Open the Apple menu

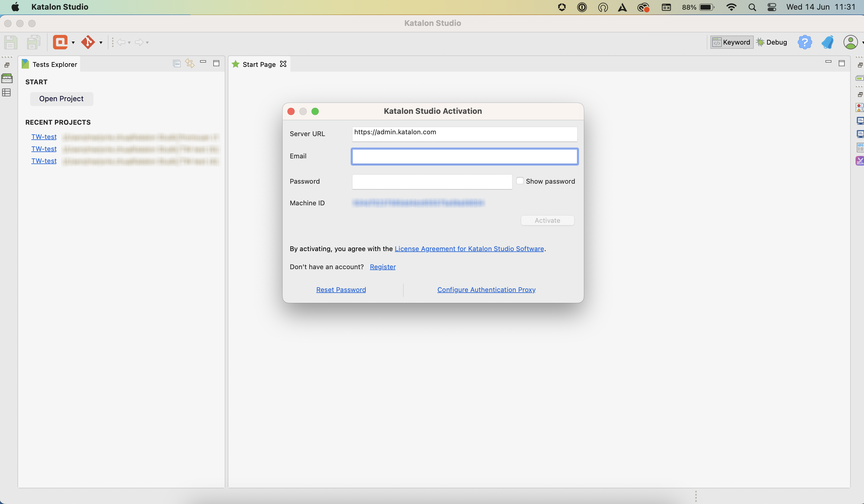(x=15, y=7)
